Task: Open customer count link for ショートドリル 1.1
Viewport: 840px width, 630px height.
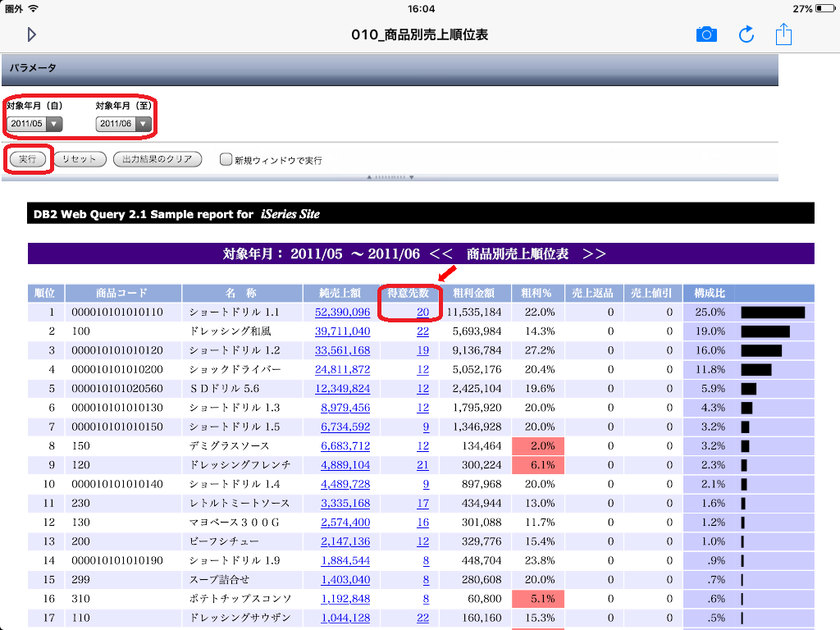Action: [422, 313]
